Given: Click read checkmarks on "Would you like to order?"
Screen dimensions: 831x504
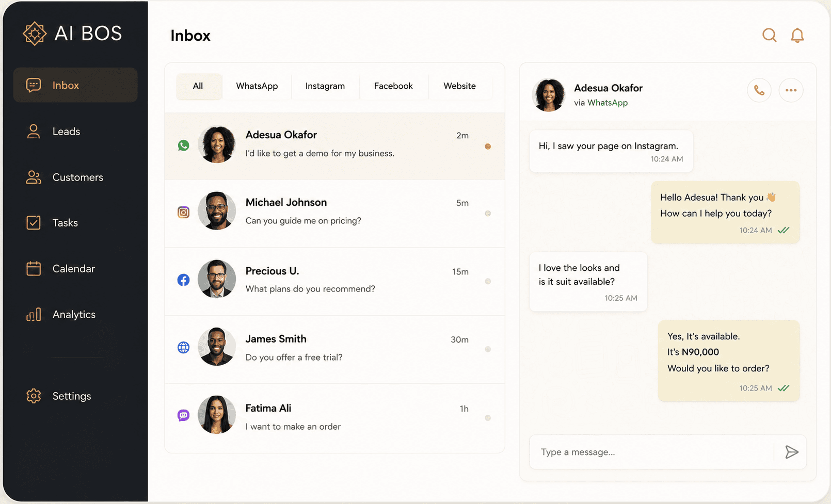Looking at the screenshot, I should [x=784, y=388].
